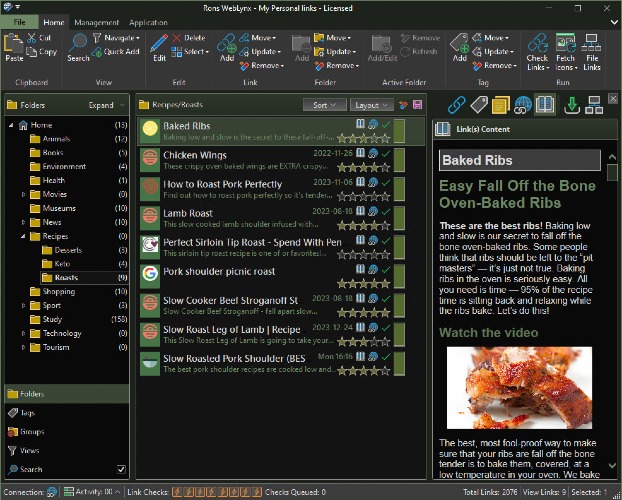Click the ribs photo in content panel
Viewport: 622px width, 500px height.
pos(519,388)
